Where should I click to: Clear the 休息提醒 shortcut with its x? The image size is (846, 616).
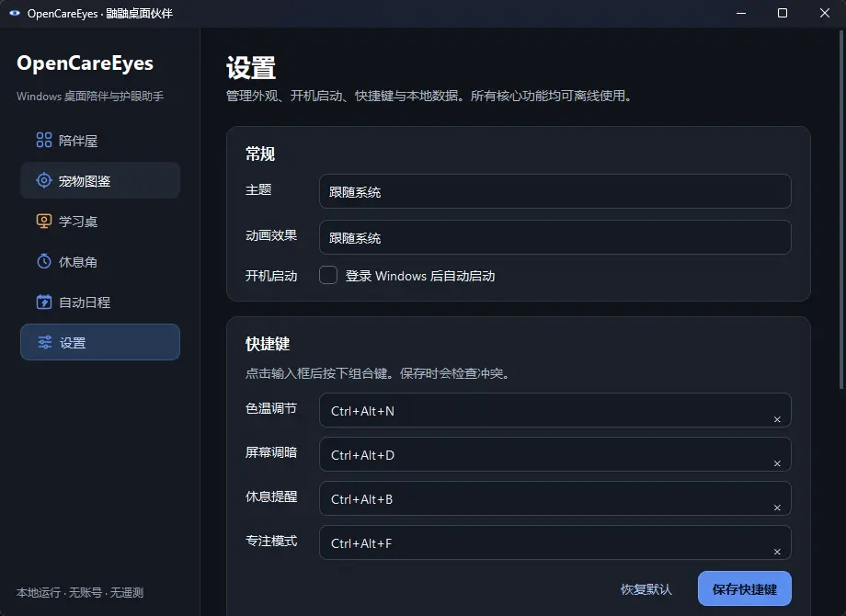coord(777,508)
